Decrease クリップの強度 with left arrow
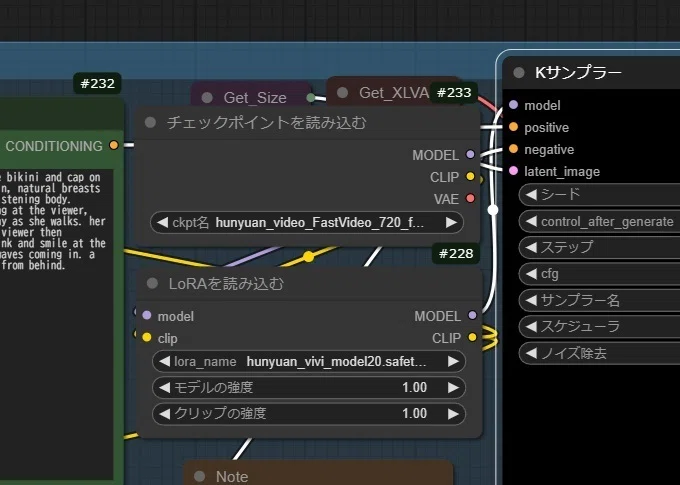The image size is (680, 485). tap(164, 414)
